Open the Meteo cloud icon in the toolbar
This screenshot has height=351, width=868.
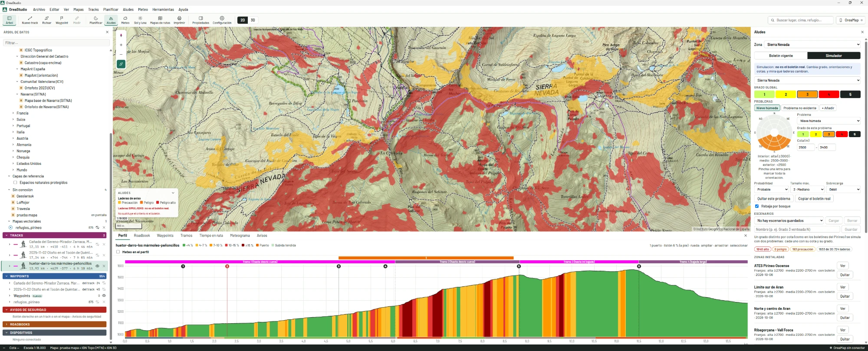pyautogui.click(x=125, y=20)
